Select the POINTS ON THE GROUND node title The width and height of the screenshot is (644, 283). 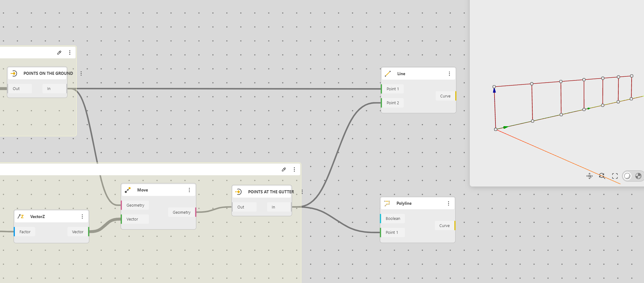click(x=48, y=73)
